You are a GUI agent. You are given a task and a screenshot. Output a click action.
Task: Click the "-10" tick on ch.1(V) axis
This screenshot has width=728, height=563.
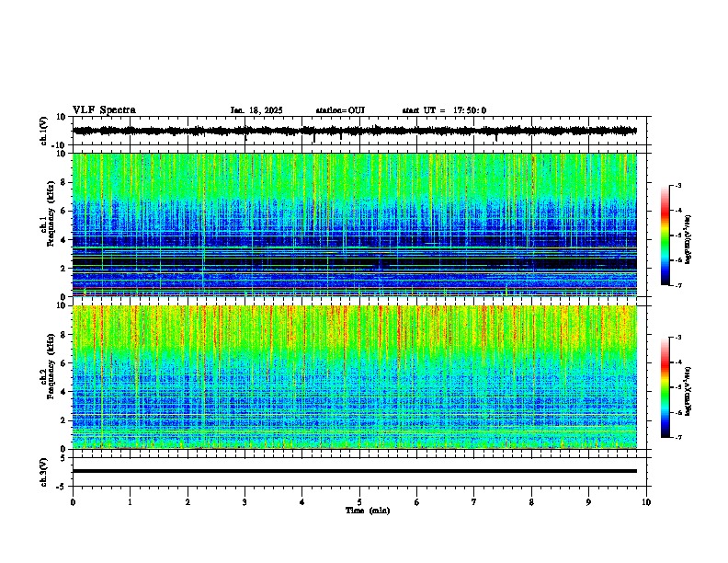tap(60, 145)
